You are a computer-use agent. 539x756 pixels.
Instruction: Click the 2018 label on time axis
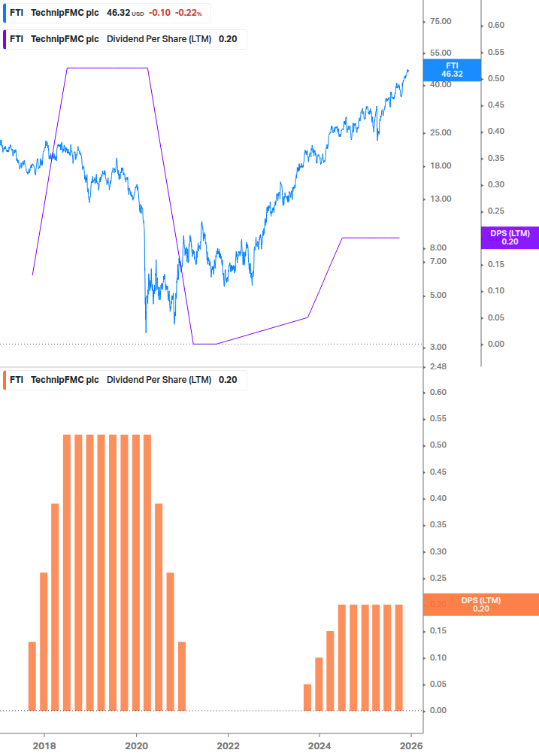[x=44, y=746]
